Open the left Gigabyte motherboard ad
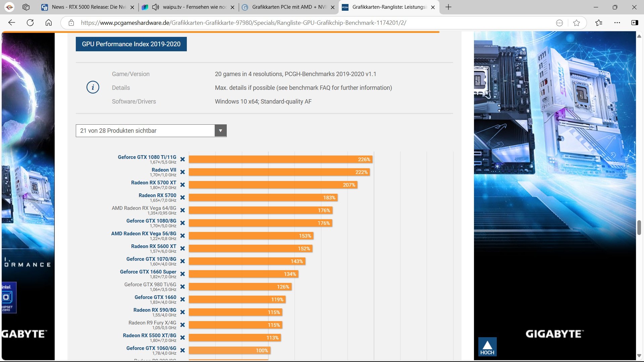This screenshot has height=362, width=644. pyautogui.click(x=28, y=195)
